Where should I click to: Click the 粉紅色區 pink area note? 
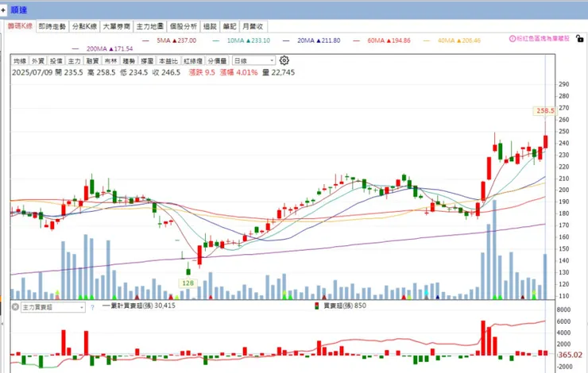[543, 39]
